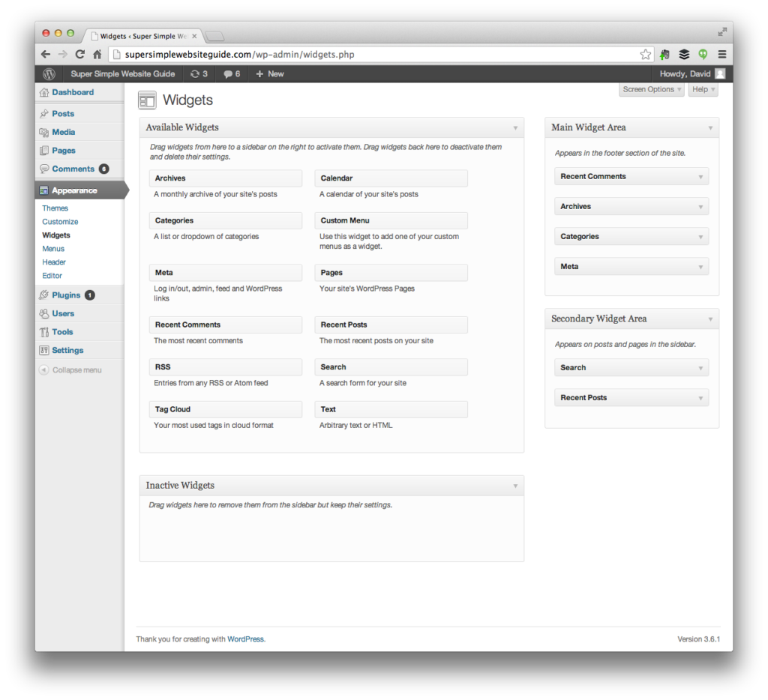Click Super Simple Website Guide site name

pos(123,74)
